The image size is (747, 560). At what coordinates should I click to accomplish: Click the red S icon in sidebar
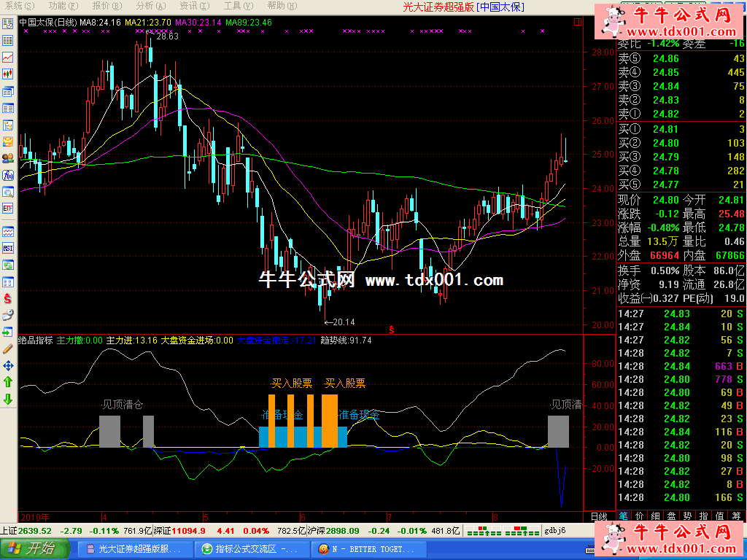7,298
